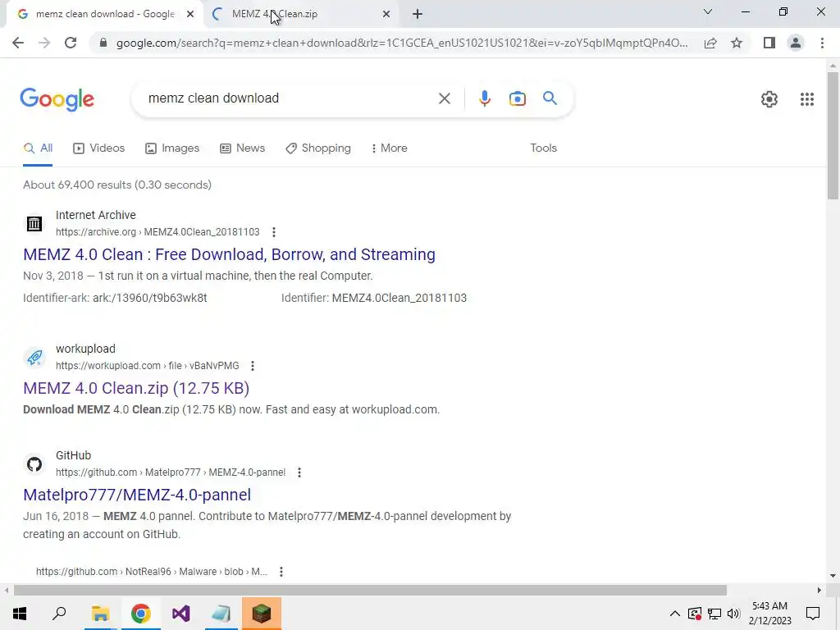Open Google quick settings gear

769,99
